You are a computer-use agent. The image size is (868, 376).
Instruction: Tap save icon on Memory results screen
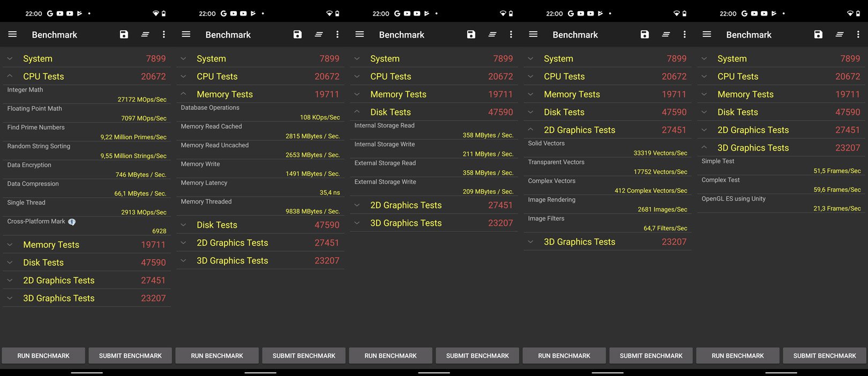(x=297, y=34)
